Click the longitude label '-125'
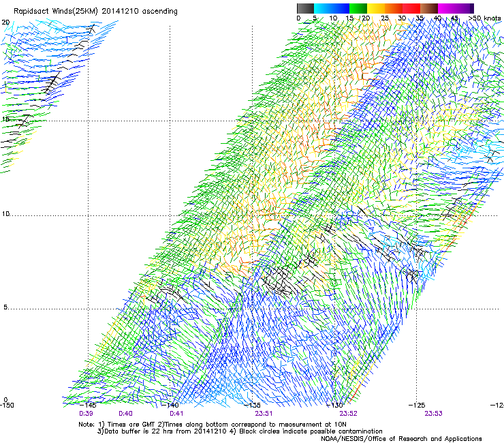The image size is (504, 443). click(x=417, y=405)
